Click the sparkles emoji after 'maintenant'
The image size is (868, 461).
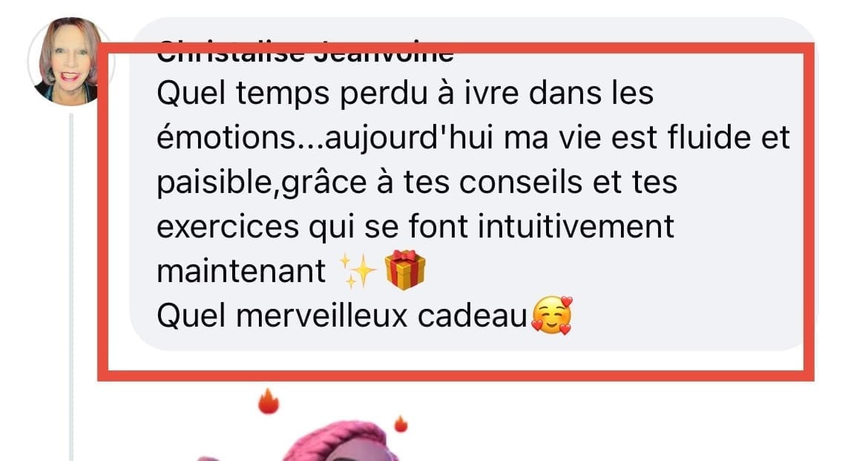pyautogui.click(x=358, y=271)
